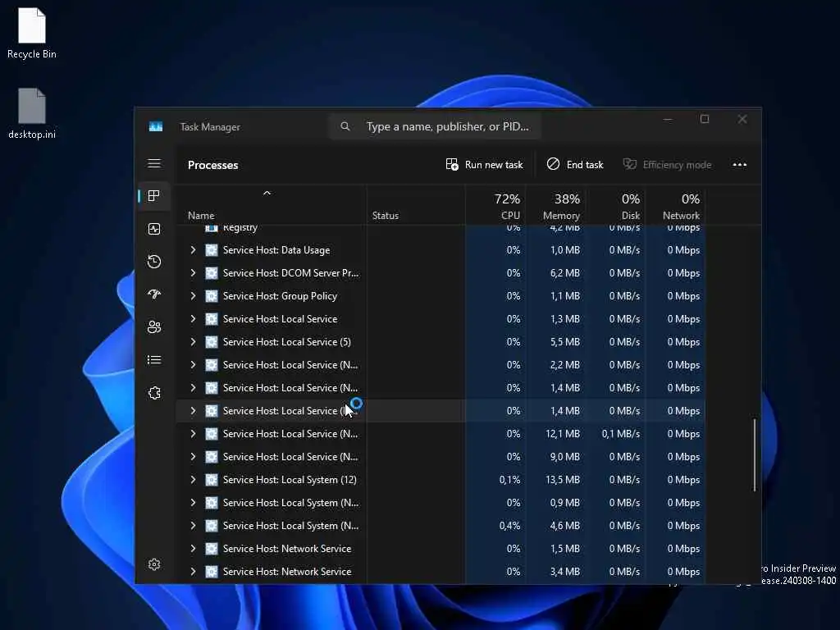Click the Run new task button
840x630 pixels.
[x=484, y=164]
